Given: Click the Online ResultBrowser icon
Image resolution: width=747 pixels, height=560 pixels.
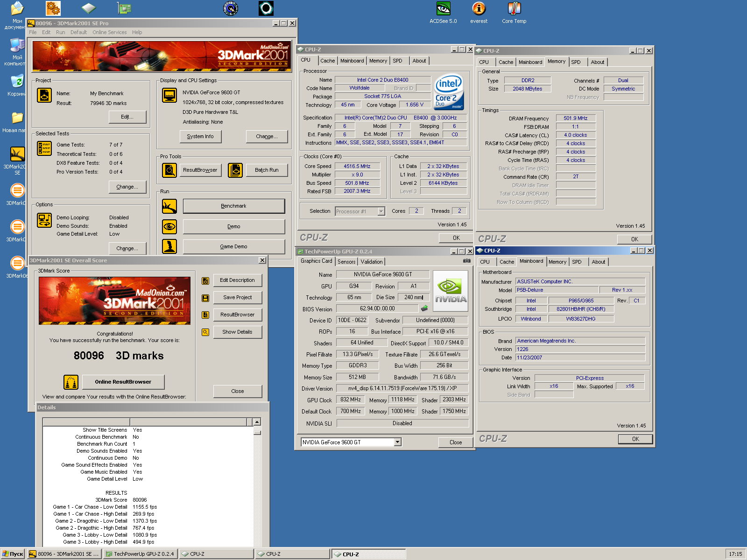Looking at the screenshot, I should click(71, 382).
